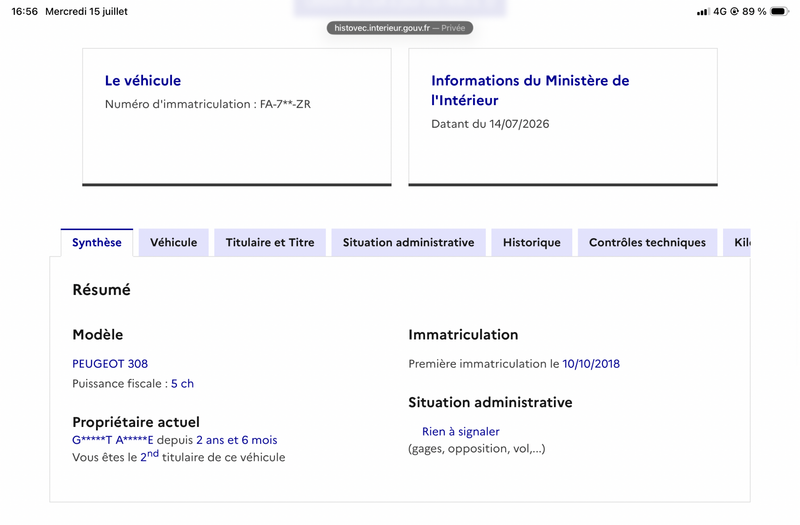Viewport: 800px width, 525px height.
Task: Click the owner name G*****T A*****E
Action: pyautogui.click(x=113, y=440)
